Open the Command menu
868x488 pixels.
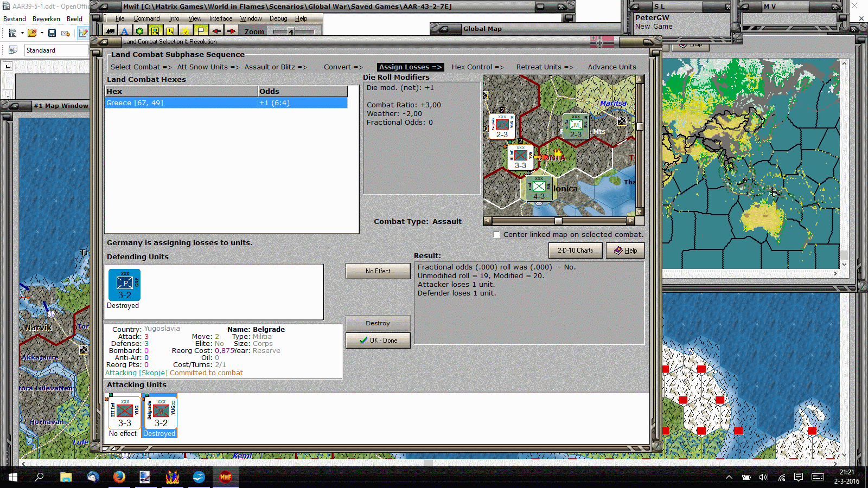tap(147, 18)
